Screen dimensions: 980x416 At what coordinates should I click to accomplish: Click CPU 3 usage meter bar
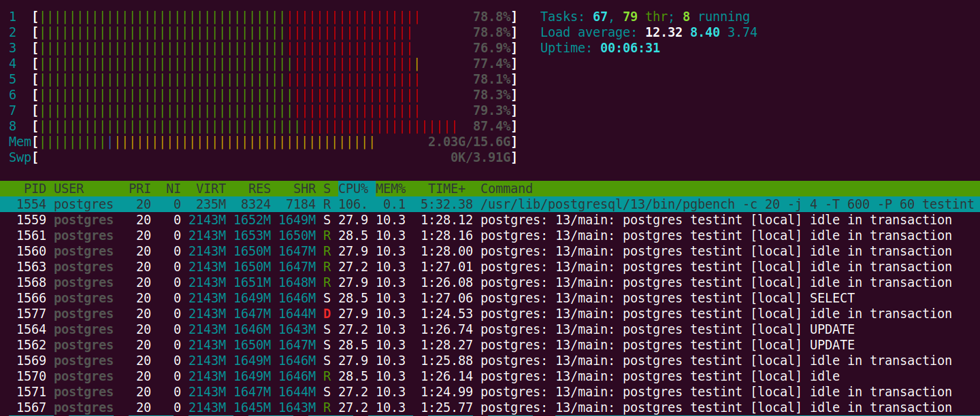[274, 48]
